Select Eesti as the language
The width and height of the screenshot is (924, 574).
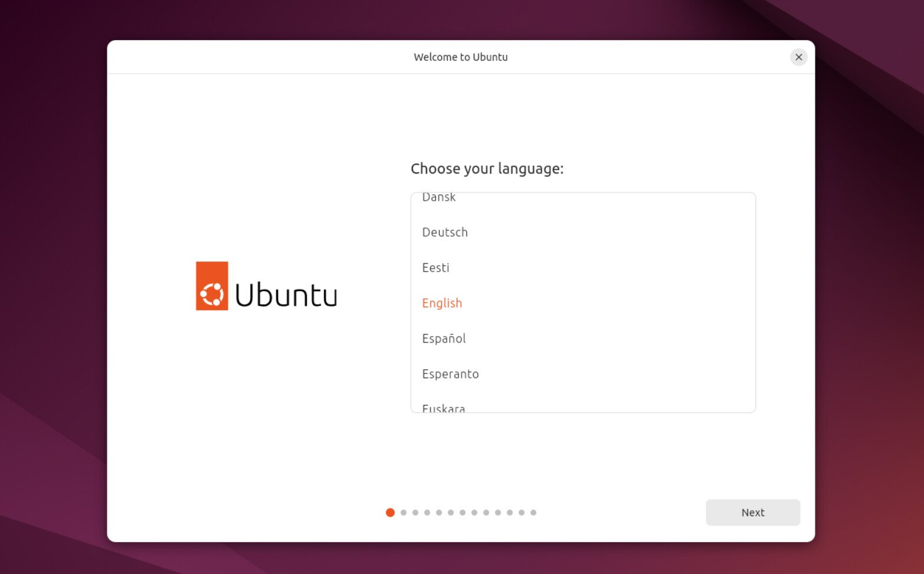436,268
